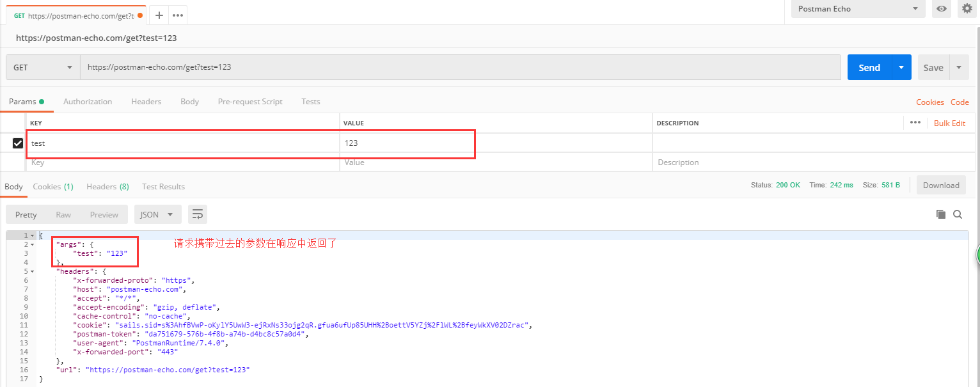Click the Save button
Image resolution: width=980 pixels, height=387 pixels.
coord(933,67)
